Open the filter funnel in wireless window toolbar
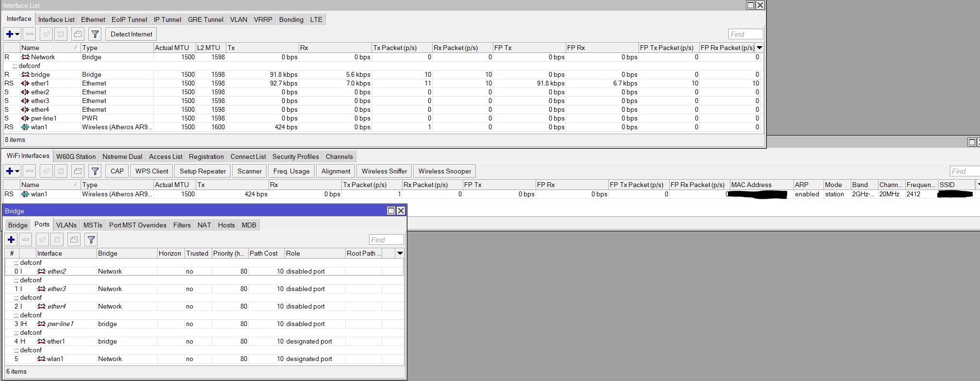Image resolution: width=980 pixels, height=381 pixels. pos(95,171)
